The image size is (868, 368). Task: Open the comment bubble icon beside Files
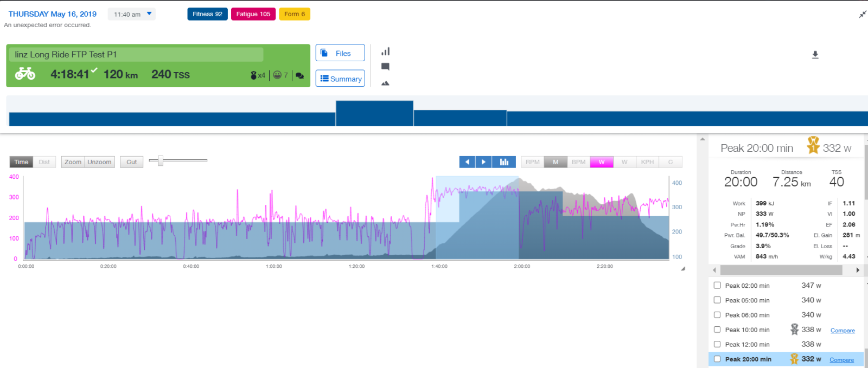(x=385, y=67)
